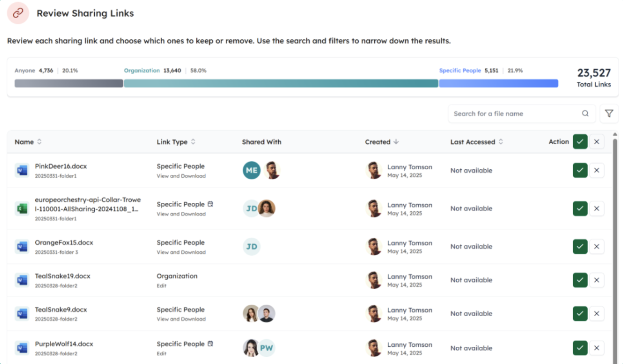Remove the PinkDeer16.docx link
623x364 pixels.
pos(597,171)
